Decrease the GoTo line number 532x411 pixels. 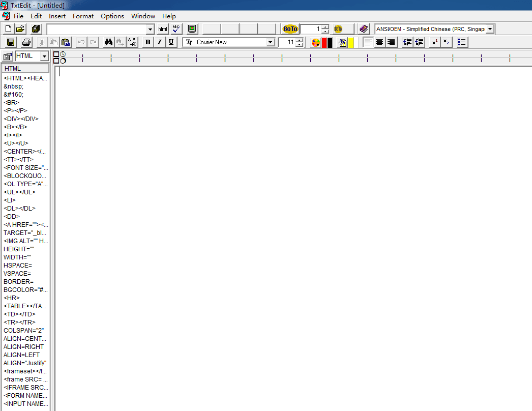click(x=325, y=31)
